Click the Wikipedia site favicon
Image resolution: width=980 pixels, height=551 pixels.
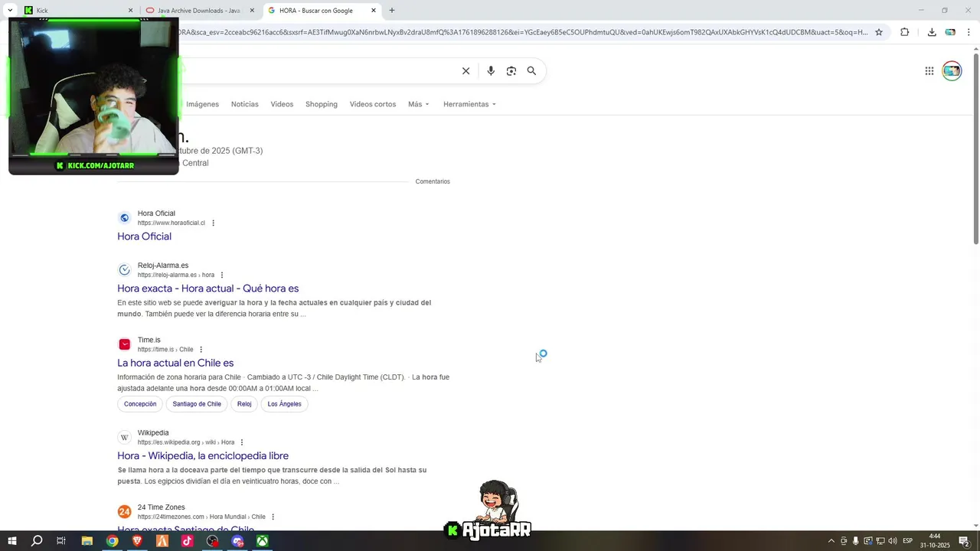[x=124, y=438]
